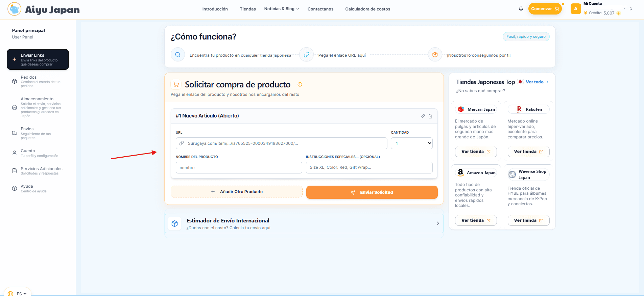Click Añadir Otro Producto button

pyautogui.click(x=237, y=192)
